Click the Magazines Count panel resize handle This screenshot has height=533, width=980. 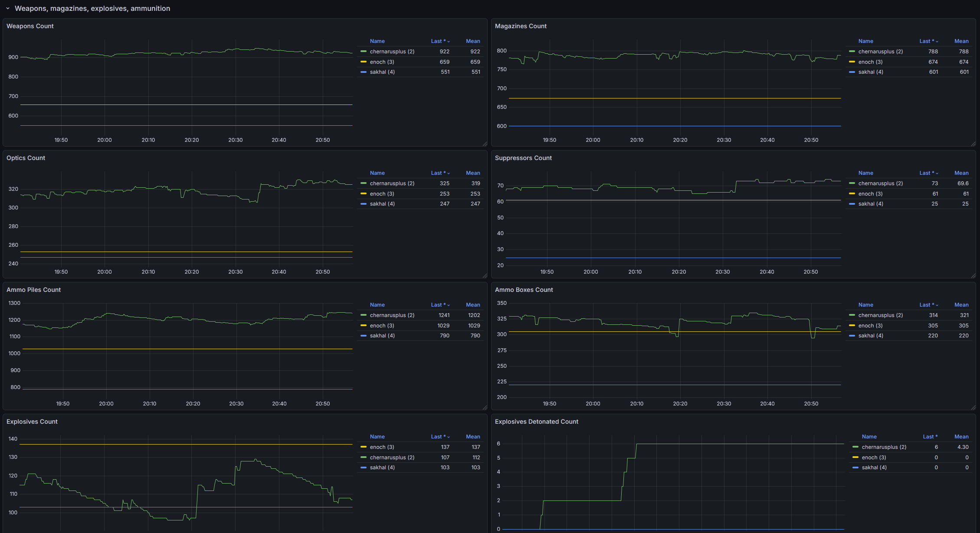973,144
